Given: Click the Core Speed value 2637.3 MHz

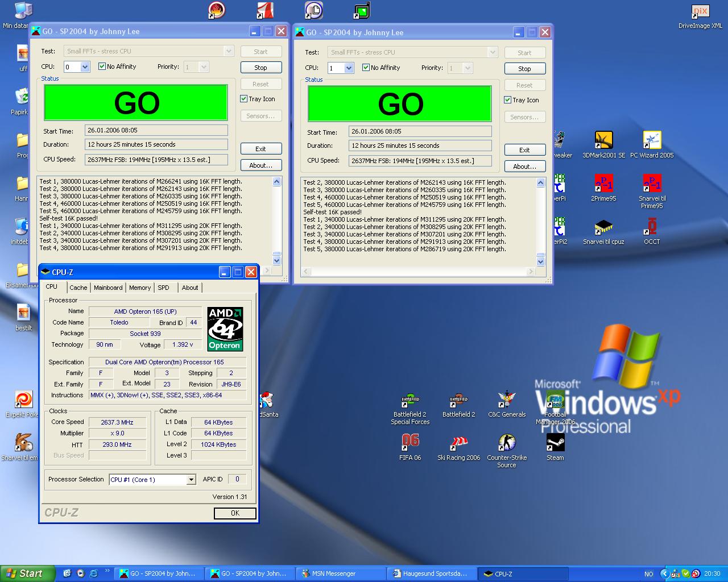Looking at the screenshot, I should (118, 422).
